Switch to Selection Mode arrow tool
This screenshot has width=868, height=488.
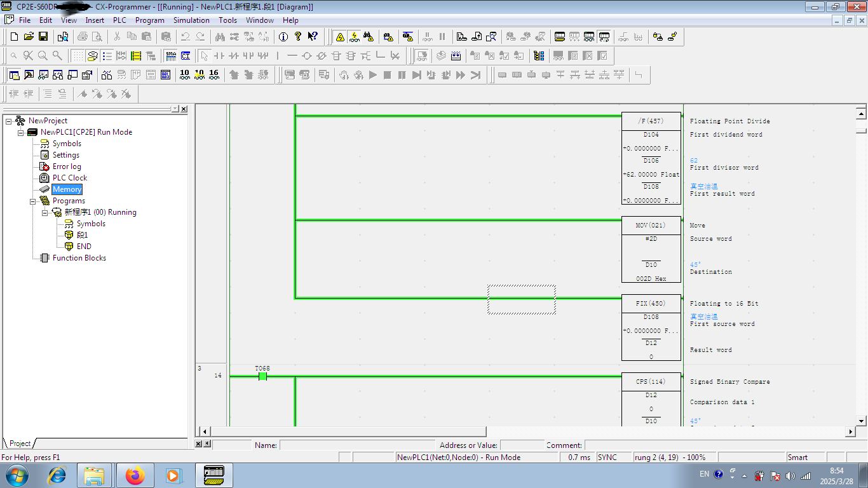tap(203, 56)
